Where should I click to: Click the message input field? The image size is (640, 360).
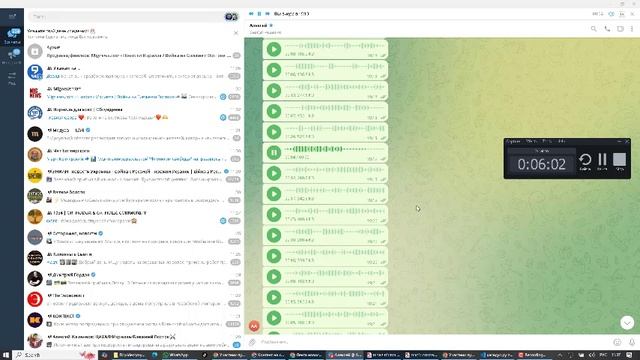435,342
